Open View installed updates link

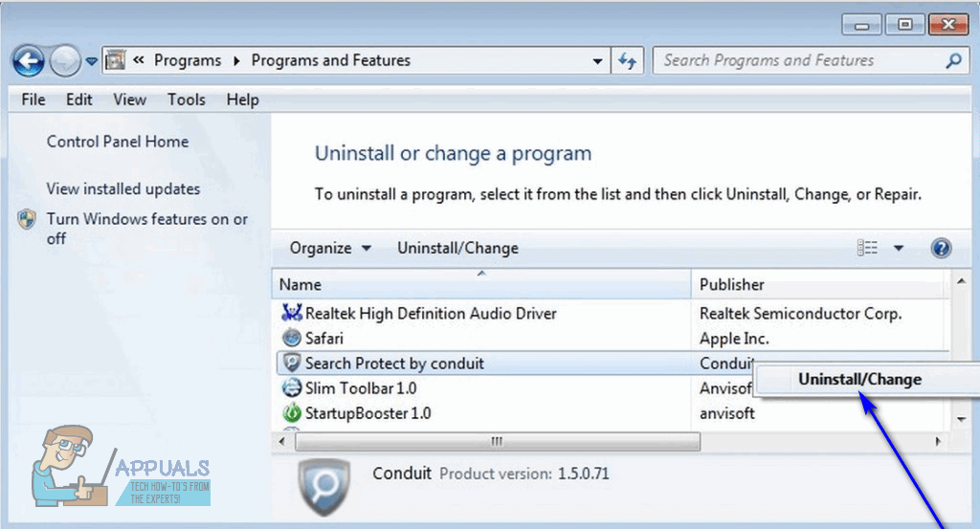[x=123, y=188]
